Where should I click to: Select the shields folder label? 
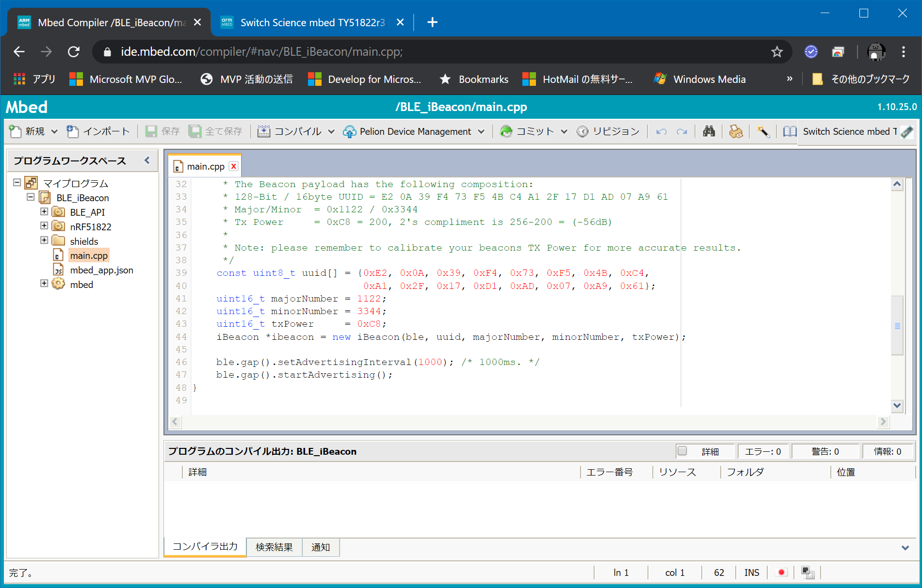click(84, 241)
